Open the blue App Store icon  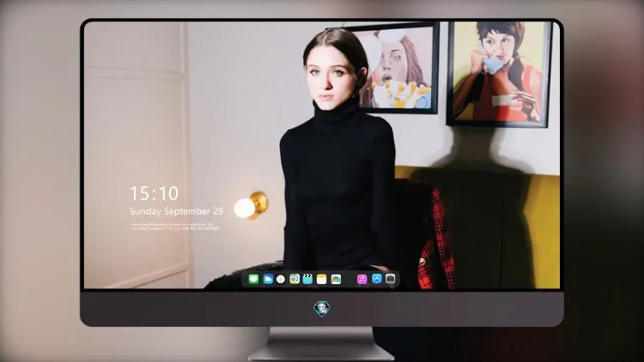(x=377, y=279)
